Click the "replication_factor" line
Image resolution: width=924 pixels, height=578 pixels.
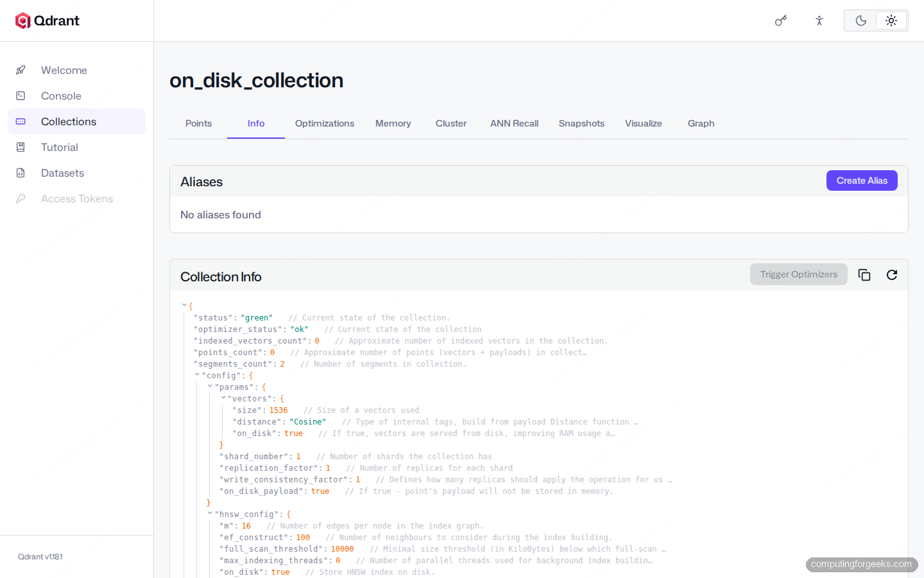point(275,468)
